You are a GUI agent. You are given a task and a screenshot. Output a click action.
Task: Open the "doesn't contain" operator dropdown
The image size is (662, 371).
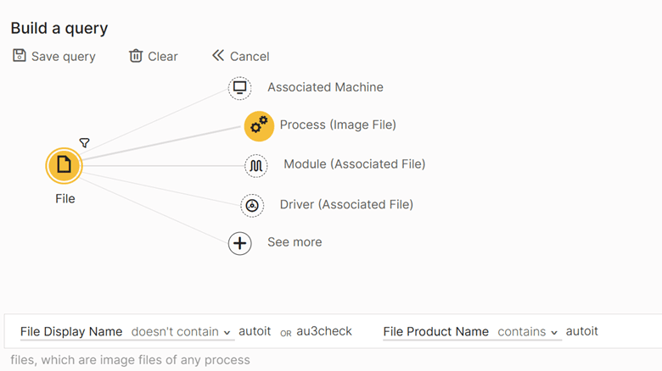point(180,332)
